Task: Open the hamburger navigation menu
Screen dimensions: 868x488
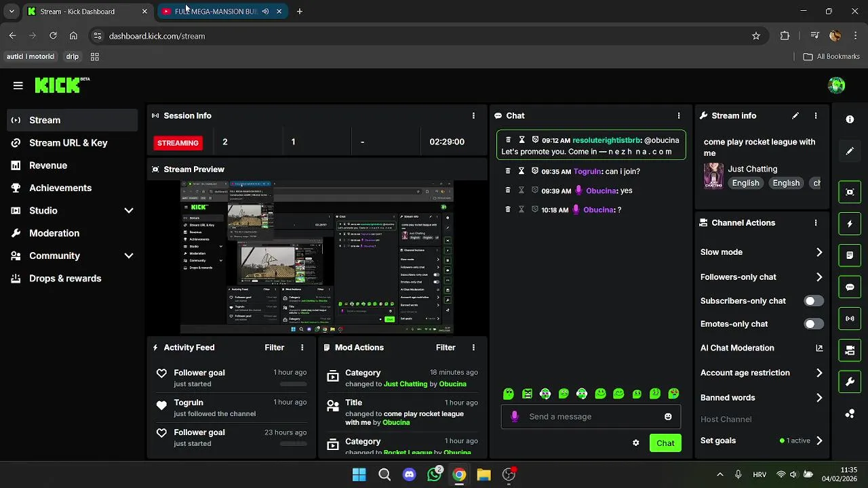Action: [18, 85]
